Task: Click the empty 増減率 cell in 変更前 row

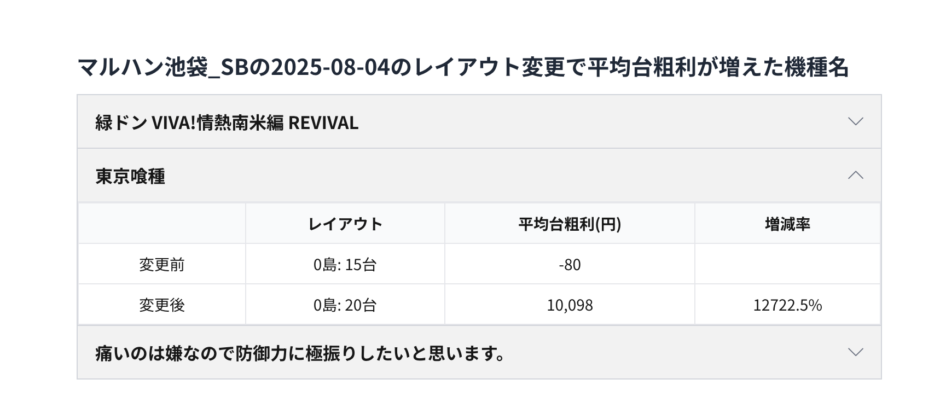Action: point(787,265)
